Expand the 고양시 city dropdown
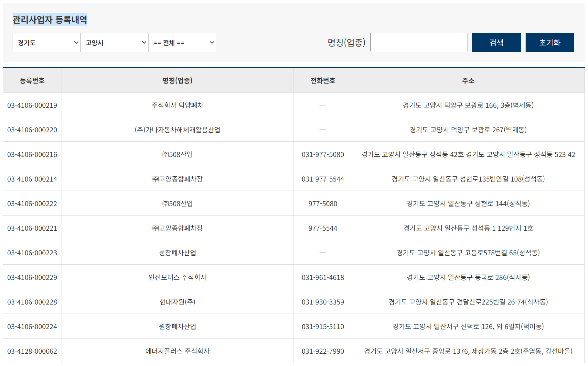Viewport: 588px width, 366px height. point(114,42)
